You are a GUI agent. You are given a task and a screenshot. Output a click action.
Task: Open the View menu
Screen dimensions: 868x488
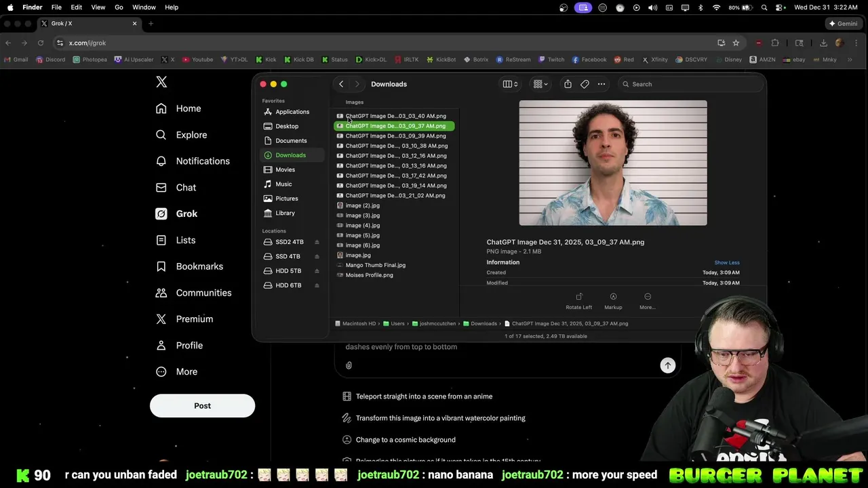click(98, 7)
